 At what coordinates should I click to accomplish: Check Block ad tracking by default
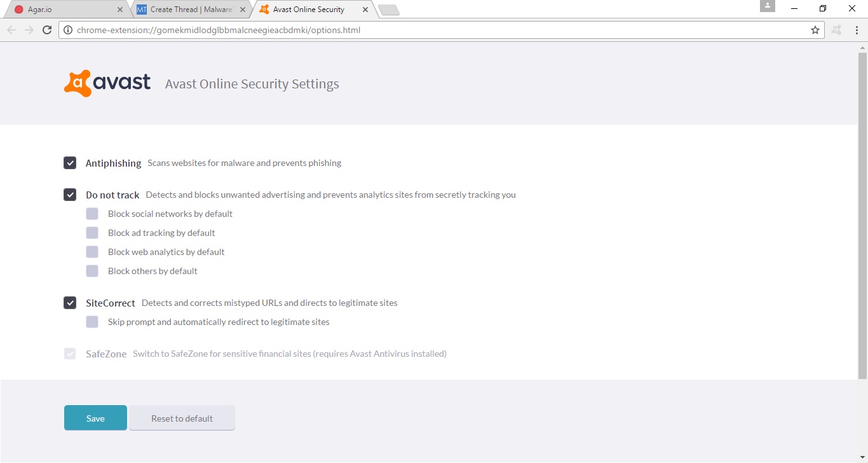coord(92,233)
